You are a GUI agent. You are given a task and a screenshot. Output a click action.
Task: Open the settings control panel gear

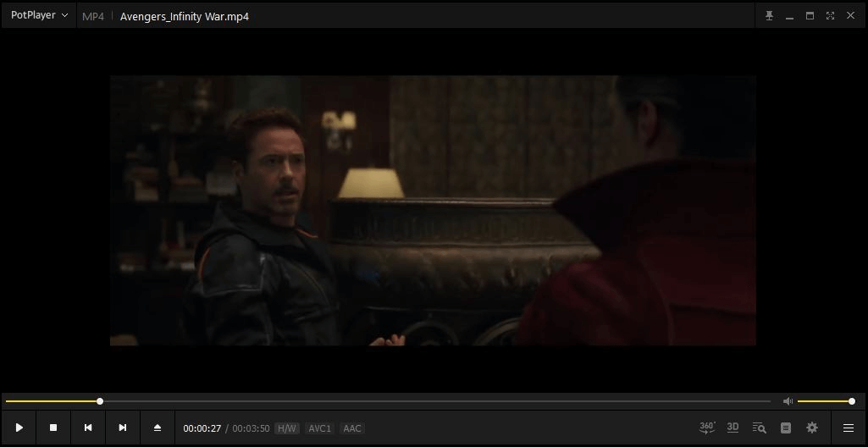(x=812, y=428)
